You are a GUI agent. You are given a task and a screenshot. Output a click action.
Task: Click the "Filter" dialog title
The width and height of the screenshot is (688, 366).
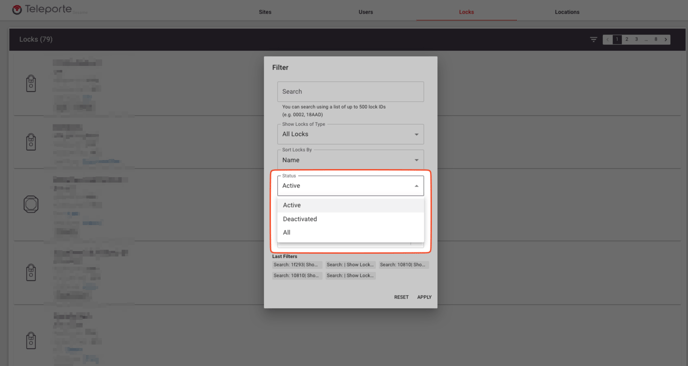point(280,67)
